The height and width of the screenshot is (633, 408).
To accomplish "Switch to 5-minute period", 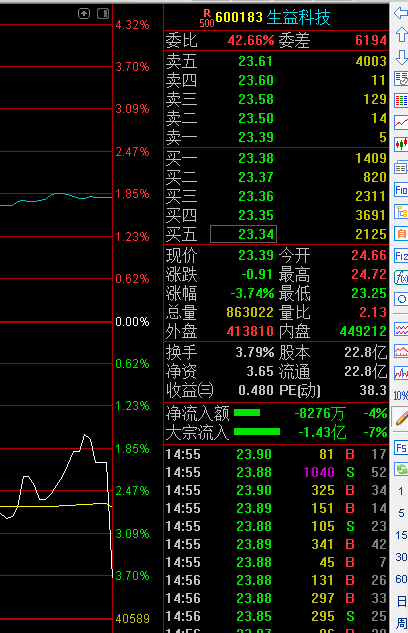I will [401, 513].
